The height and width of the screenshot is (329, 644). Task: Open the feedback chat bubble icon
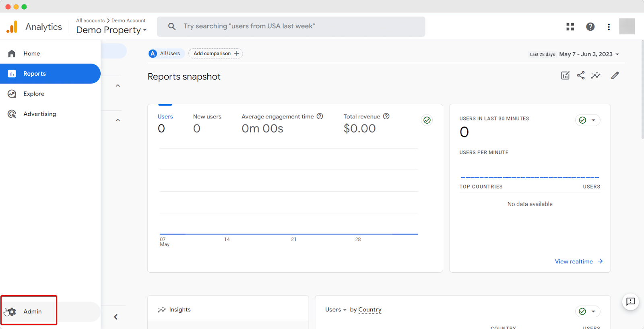(x=630, y=302)
